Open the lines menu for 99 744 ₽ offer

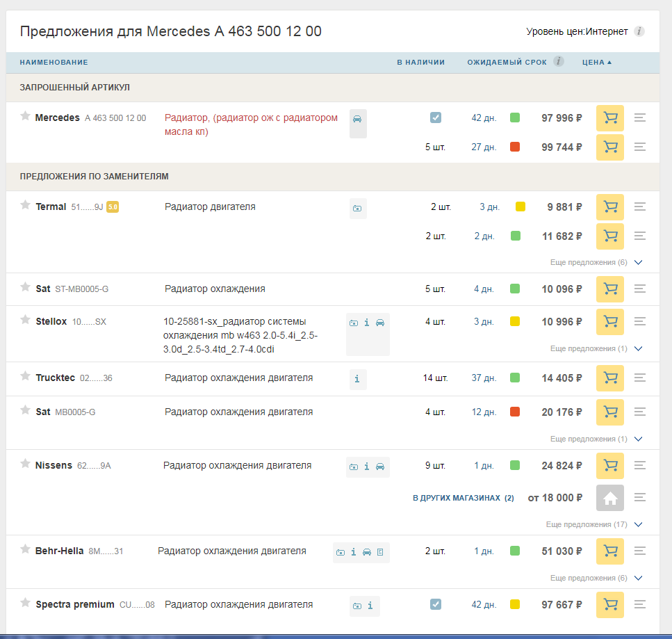tap(640, 147)
